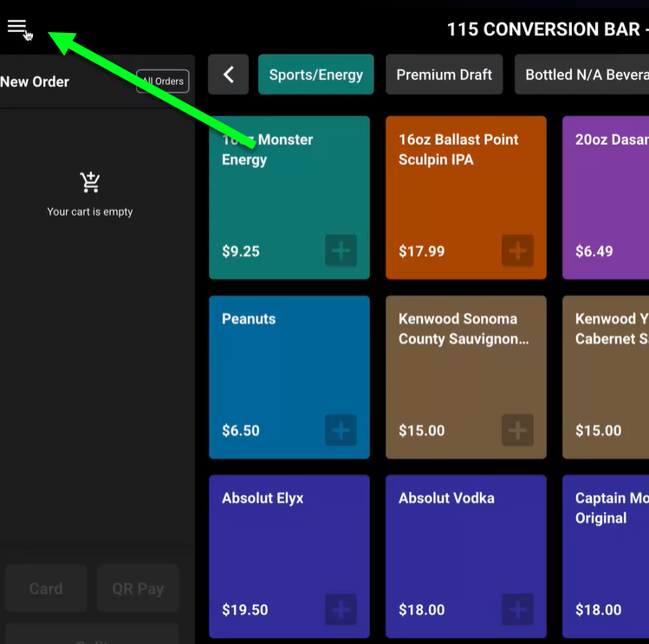649x644 pixels.
Task: Select the Sports/Energy category tab
Action: coord(315,75)
